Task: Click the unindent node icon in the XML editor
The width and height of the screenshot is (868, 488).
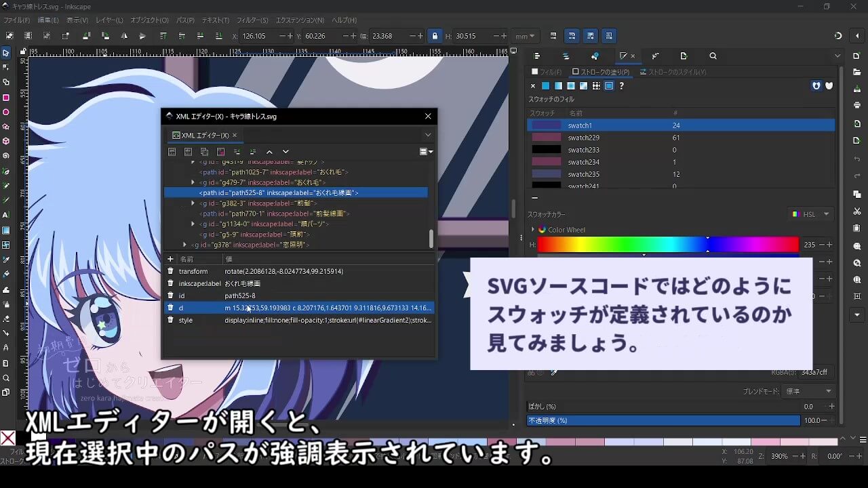Action: tap(237, 152)
